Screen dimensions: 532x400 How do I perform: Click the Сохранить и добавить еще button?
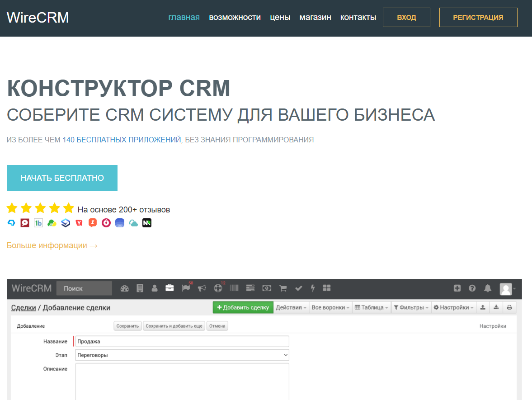(174, 326)
